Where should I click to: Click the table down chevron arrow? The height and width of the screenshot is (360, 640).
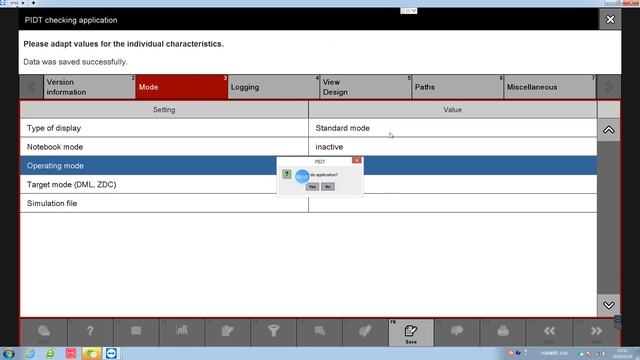(608, 305)
